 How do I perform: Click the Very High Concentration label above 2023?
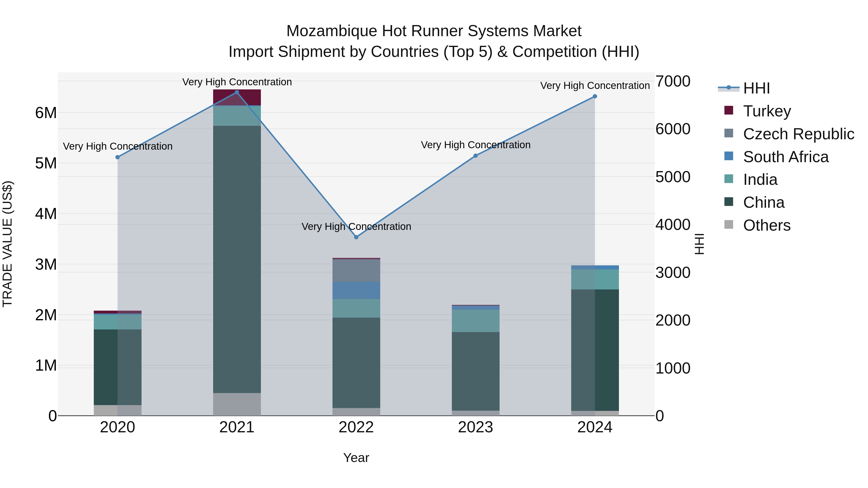point(475,145)
